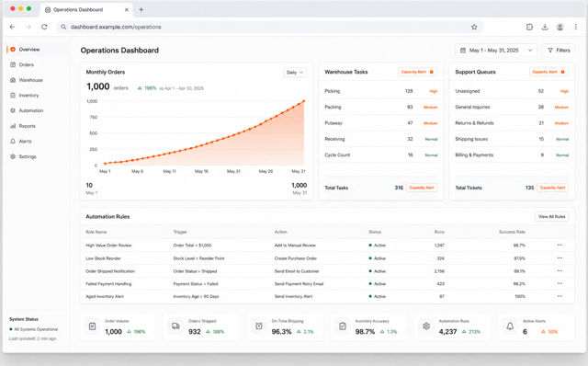Image resolution: width=588 pixels, height=366 pixels.
Task: Click the Cycle Count task row
Action: [381, 155]
